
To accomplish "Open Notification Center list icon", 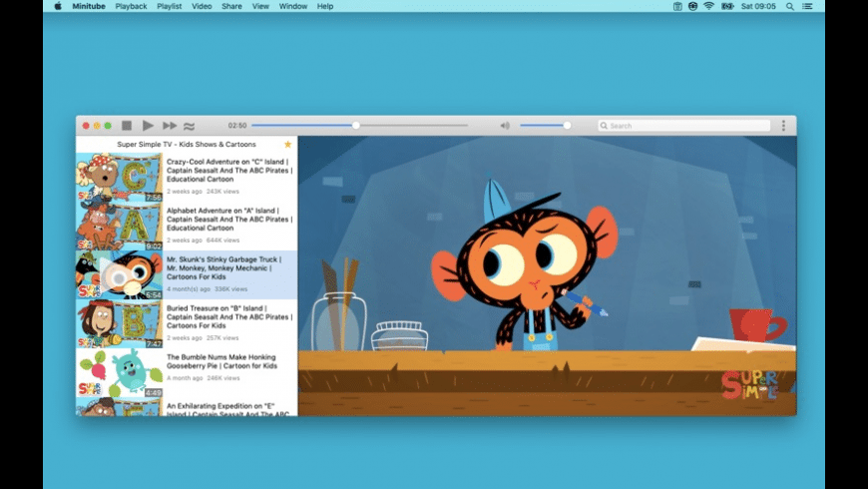I will [x=808, y=6].
